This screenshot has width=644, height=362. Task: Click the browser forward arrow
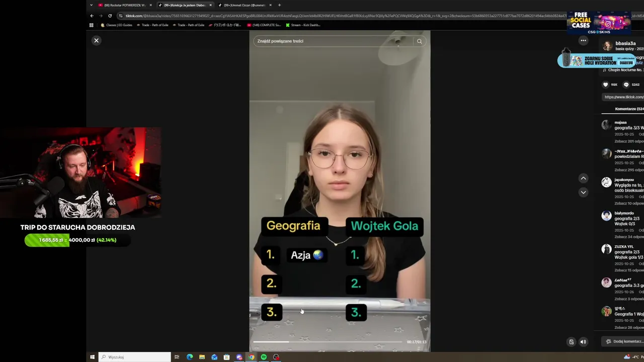pos(101,16)
